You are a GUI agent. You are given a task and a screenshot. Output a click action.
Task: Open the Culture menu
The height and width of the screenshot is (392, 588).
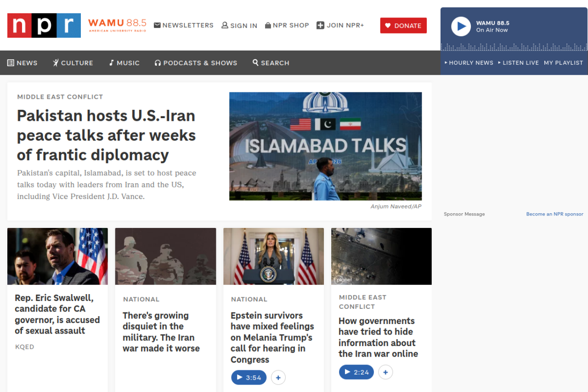pos(73,63)
